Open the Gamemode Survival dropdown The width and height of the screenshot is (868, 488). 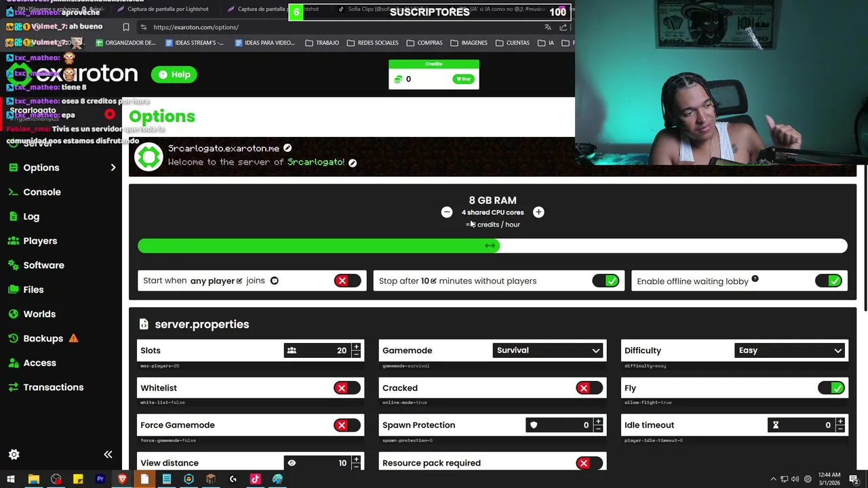[548, 350]
